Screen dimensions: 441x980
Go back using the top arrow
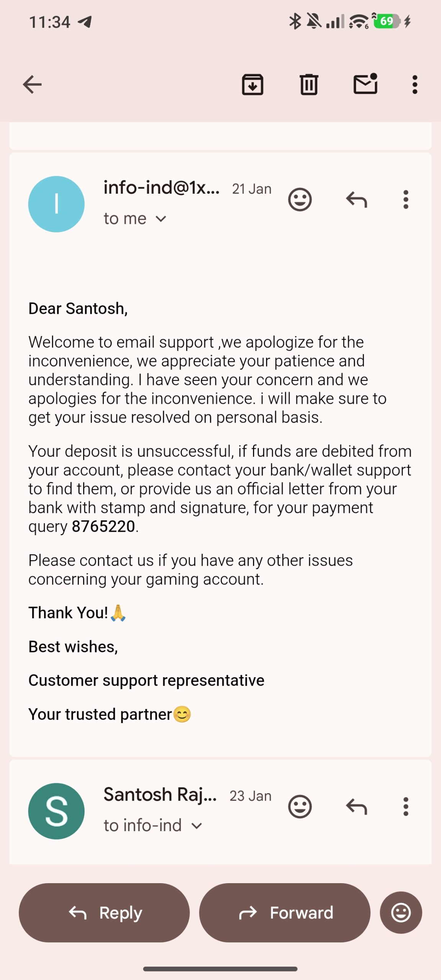32,85
